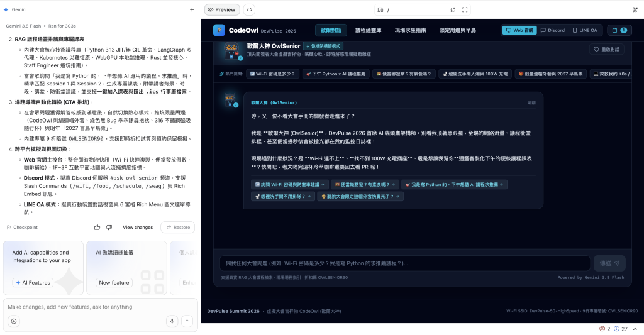Click View changes link
This screenshot has width=644, height=335.
point(138,227)
